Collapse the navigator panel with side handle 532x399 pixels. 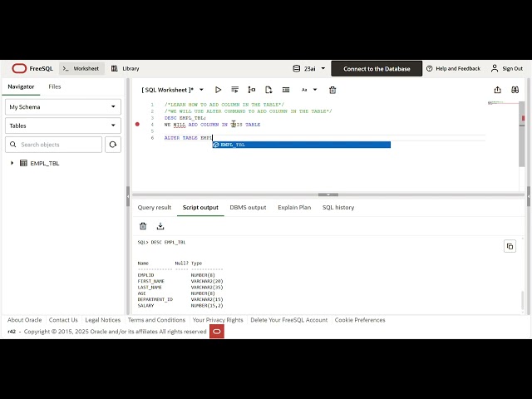pyautogui.click(x=128, y=196)
